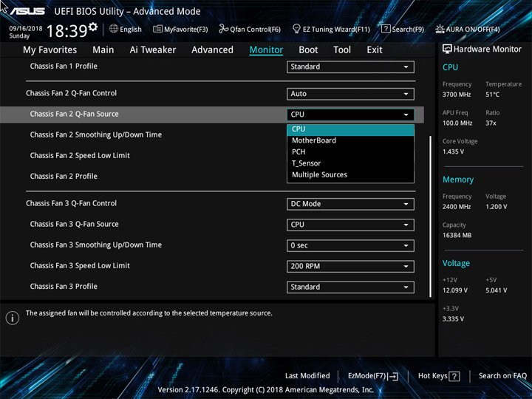Screen dimensions: 532x399
Task: Click memory capacity value 16384 MB
Action: tap(457, 236)
